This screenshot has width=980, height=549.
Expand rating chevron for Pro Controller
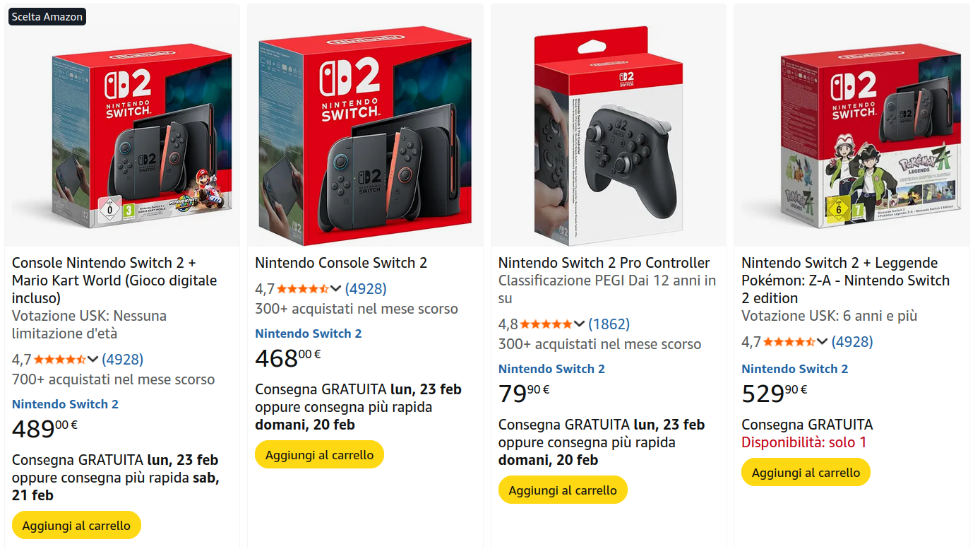tap(579, 324)
